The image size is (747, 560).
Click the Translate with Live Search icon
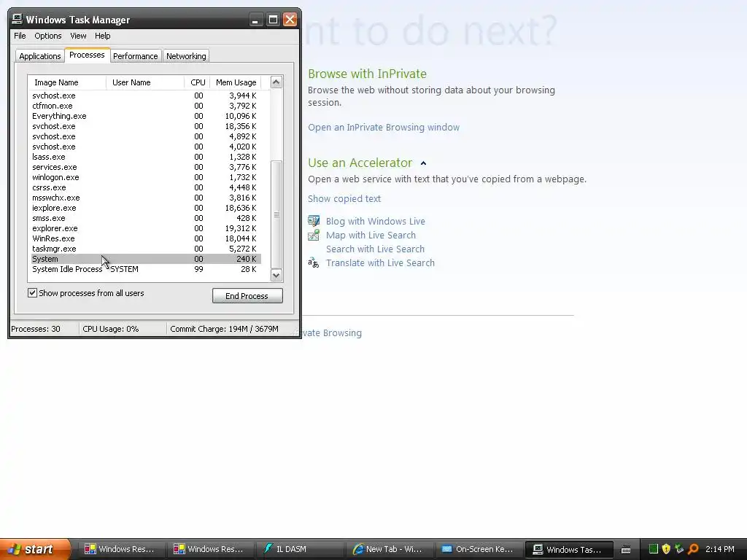tap(314, 262)
